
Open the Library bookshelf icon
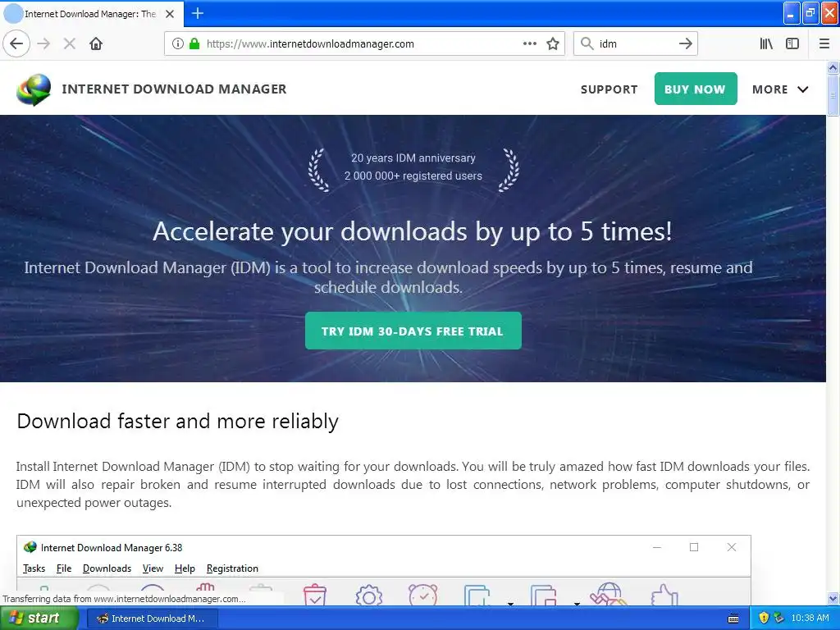[766, 43]
